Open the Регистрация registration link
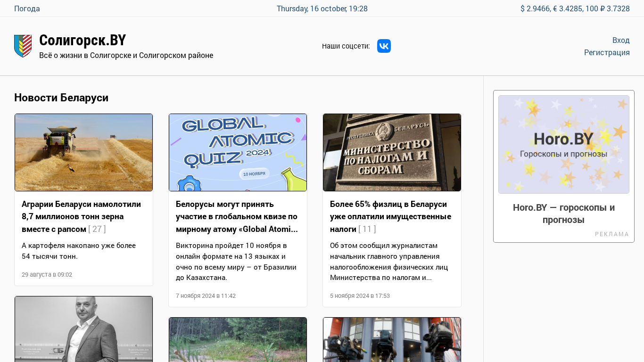Image resolution: width=644 pixels, height=362 pixels. (606, 52)
